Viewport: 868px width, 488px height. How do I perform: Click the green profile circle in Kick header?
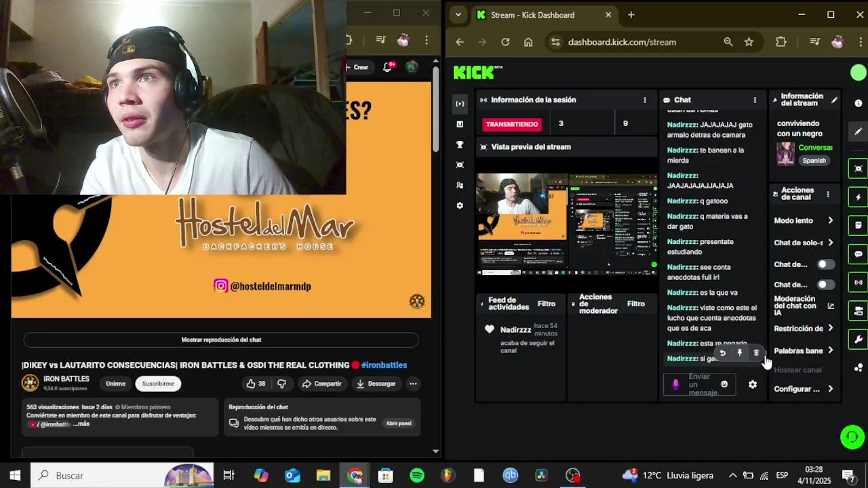[859, 73]
